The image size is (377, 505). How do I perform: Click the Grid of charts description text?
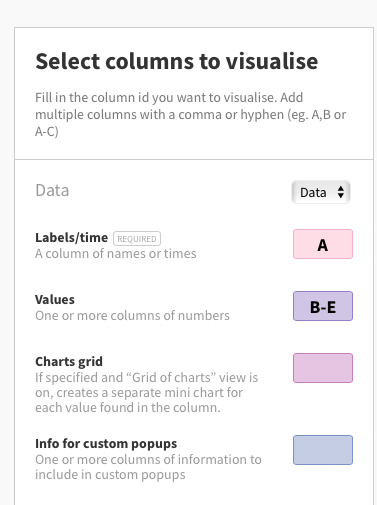[147, 392]
